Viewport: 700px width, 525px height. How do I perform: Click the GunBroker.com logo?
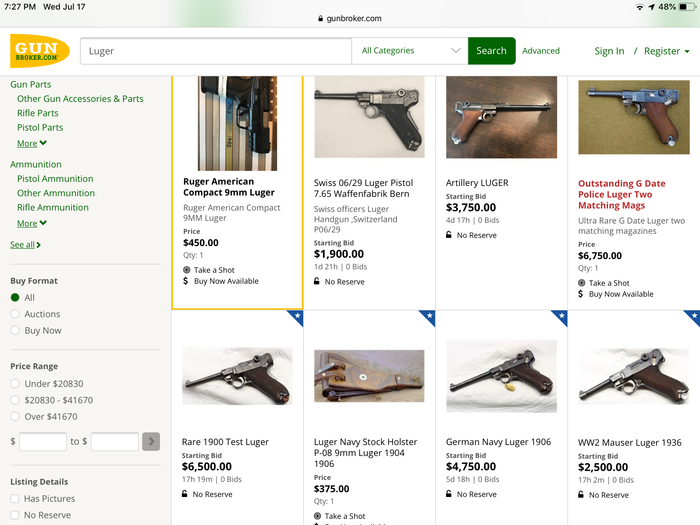40,51
